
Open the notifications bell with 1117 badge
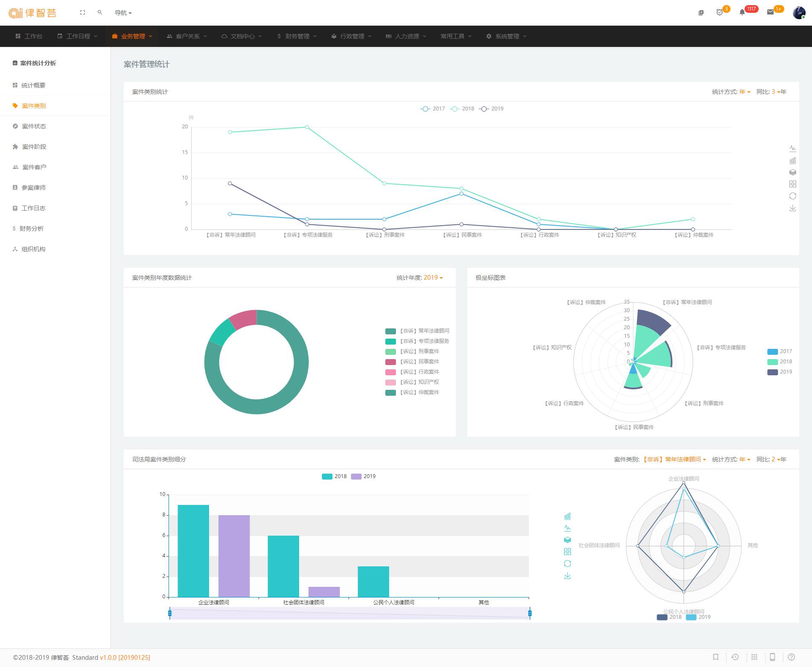pos(742,12)
